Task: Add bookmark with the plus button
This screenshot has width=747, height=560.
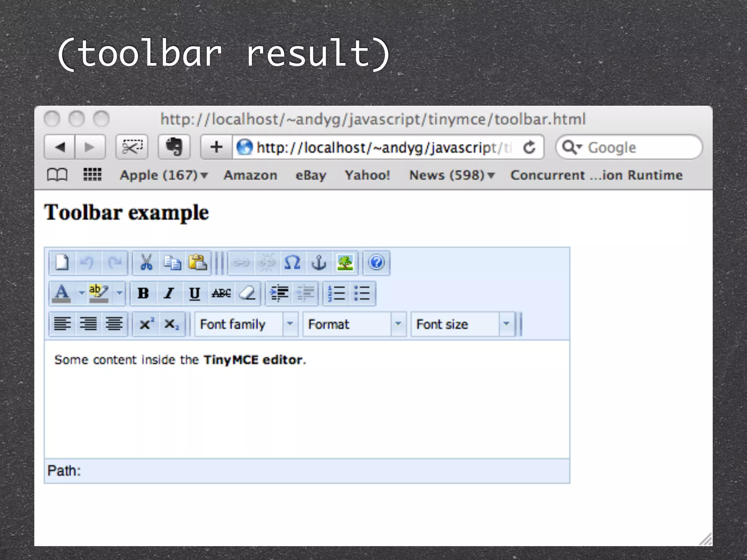Action: [x=216, y=147]
